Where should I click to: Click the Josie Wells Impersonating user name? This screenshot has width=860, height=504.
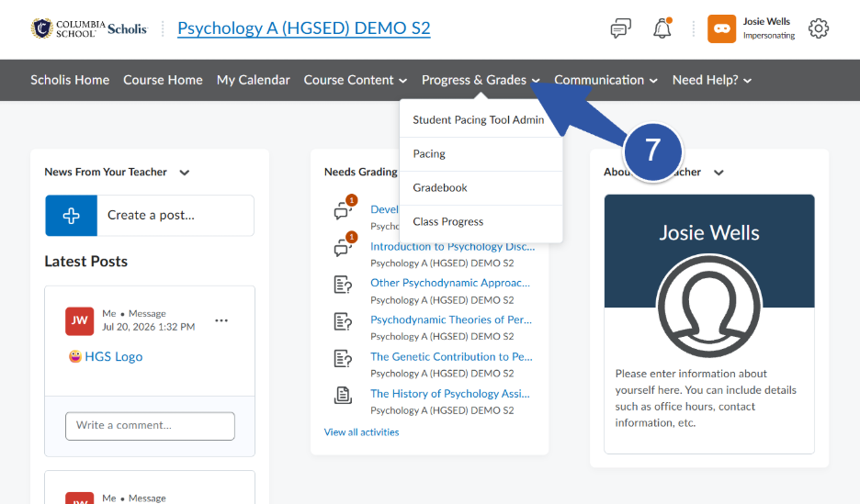point(769,28)
